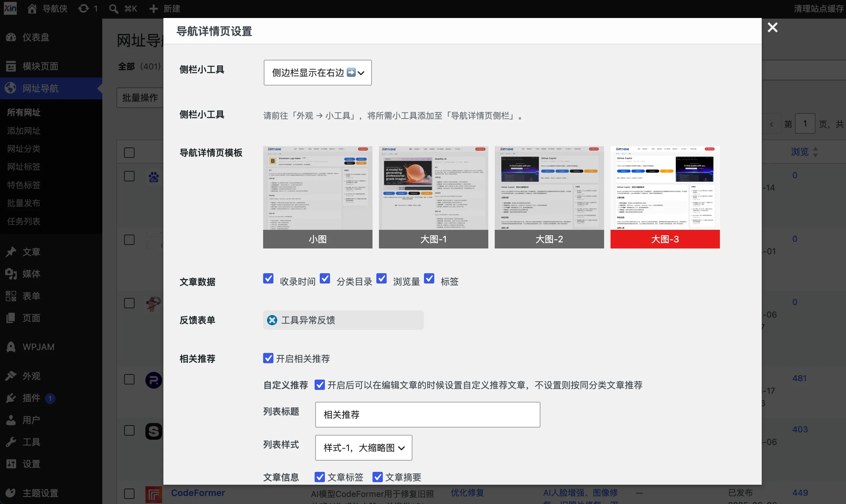This screenshot has width=846, height=504.
Task: Open 批量发布 submenu item
Action: [24, 203]
